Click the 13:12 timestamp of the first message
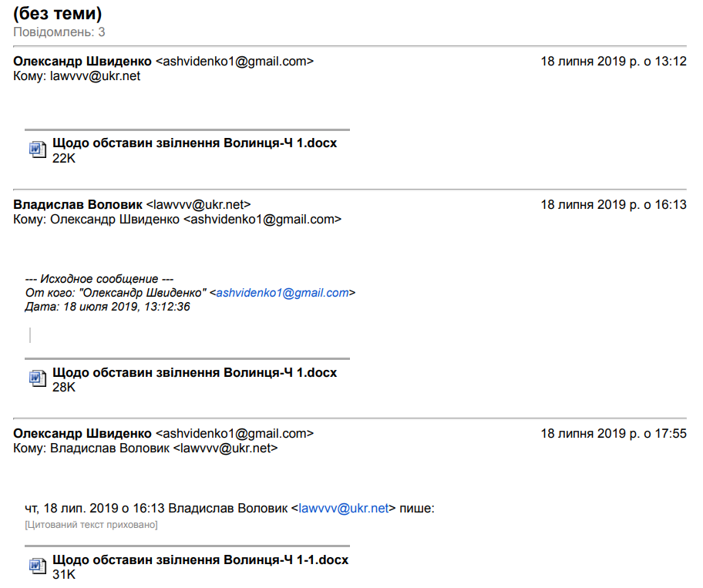Viewport: 703px width, 588px height. pos(614,62)
